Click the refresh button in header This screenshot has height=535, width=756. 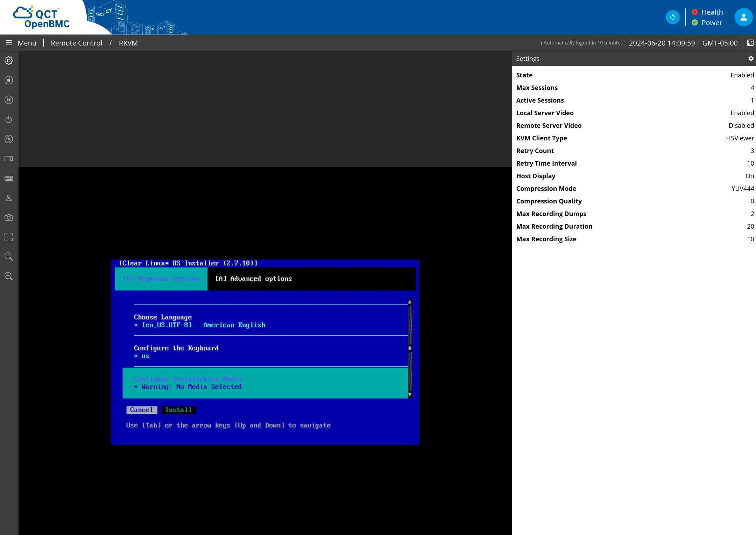[672, 17]
